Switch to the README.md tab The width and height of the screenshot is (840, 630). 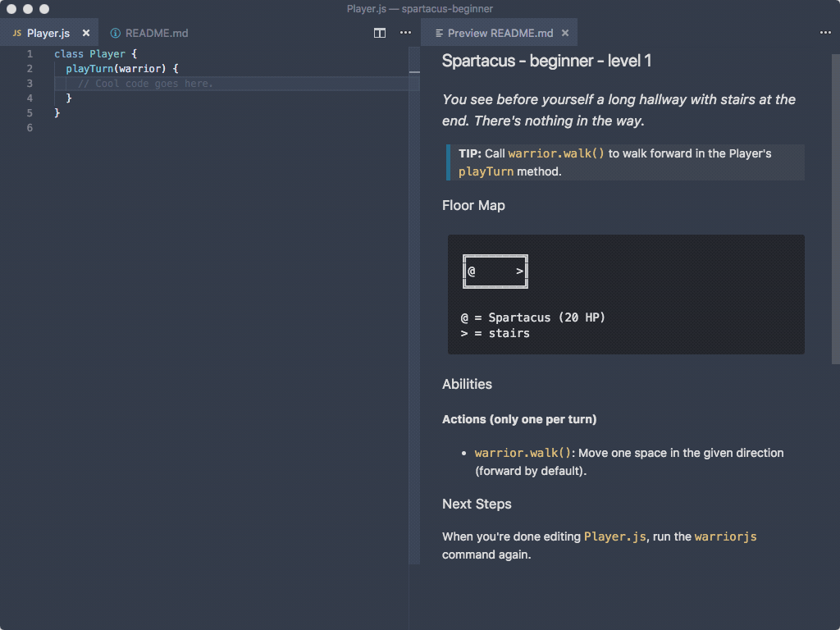156,34
